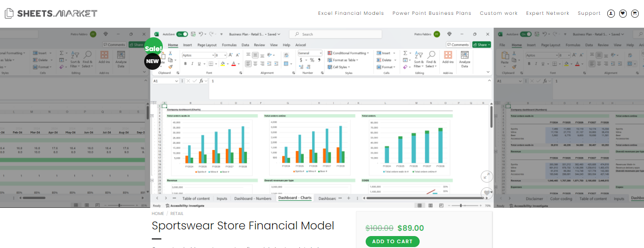Click Undo arrow in center Excel preview
644x248 pixels.
201,34
